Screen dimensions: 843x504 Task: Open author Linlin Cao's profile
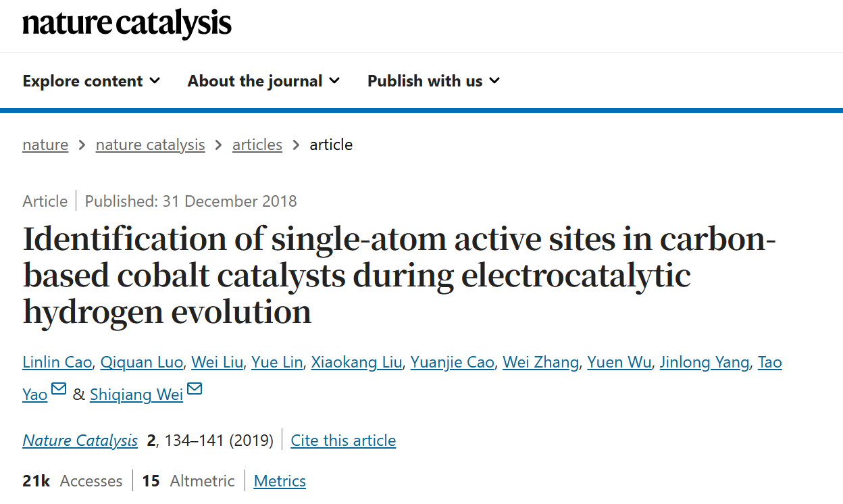click(x=57, y=362)
